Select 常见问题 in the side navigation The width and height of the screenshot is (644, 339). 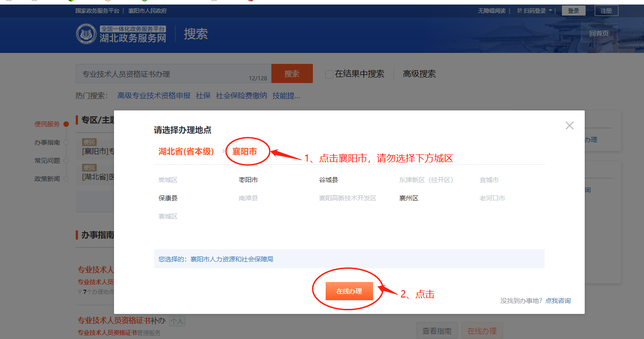pyautogui.click(x=47, y=161)
